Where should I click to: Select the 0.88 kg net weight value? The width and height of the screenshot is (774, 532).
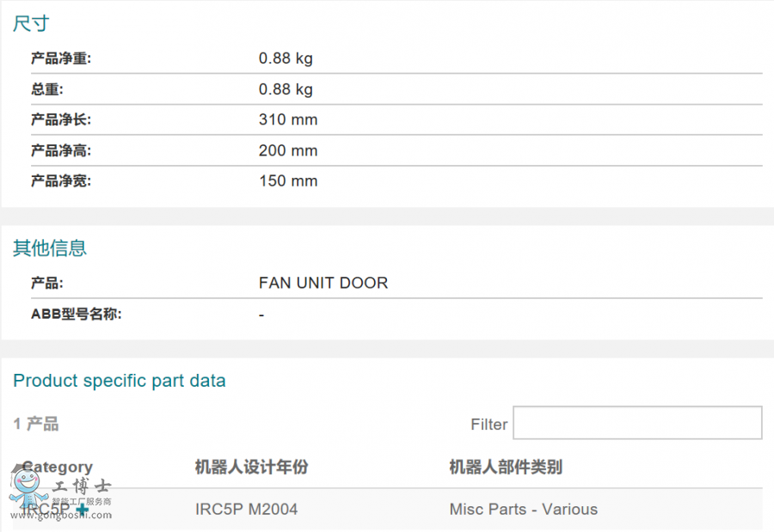(285, 58)
